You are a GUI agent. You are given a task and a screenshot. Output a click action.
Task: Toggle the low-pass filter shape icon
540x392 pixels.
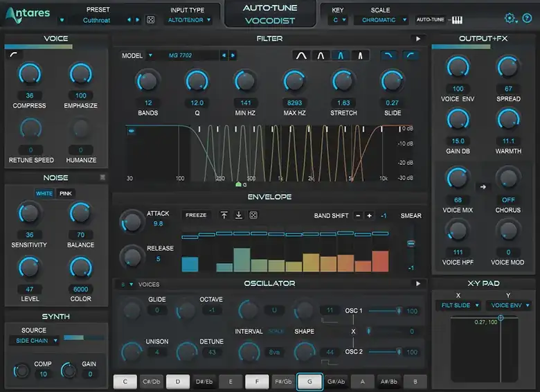point(388,55)
